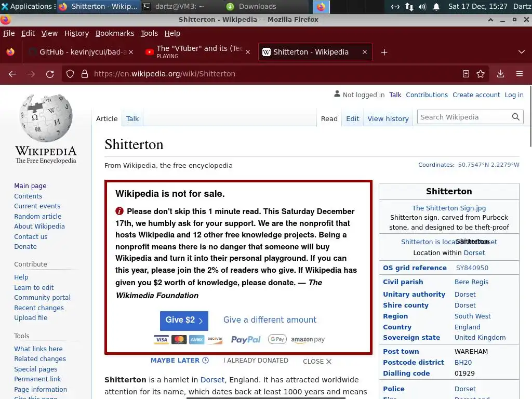The width and height of the screenshot is (532, 399).
Task: Open the View menu
Action: [49, 33]
